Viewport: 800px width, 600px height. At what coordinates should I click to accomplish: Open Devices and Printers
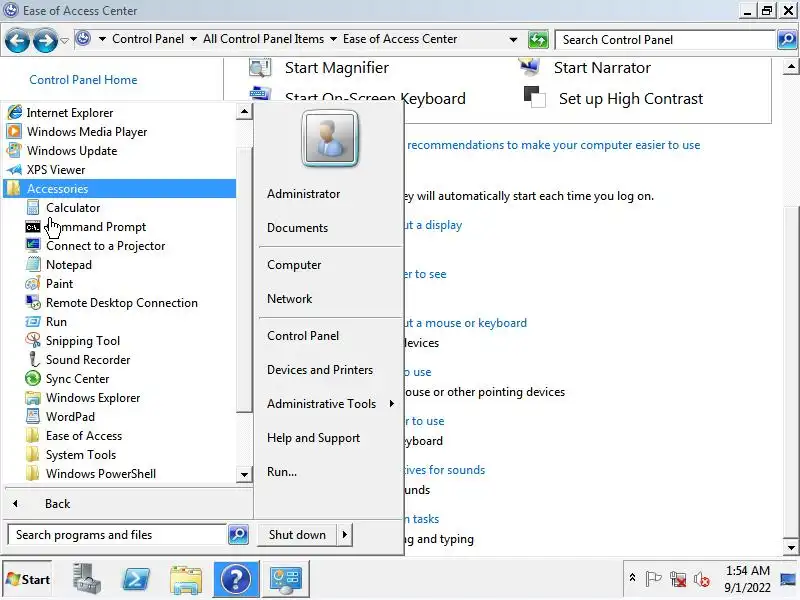[x=320, y=370]
